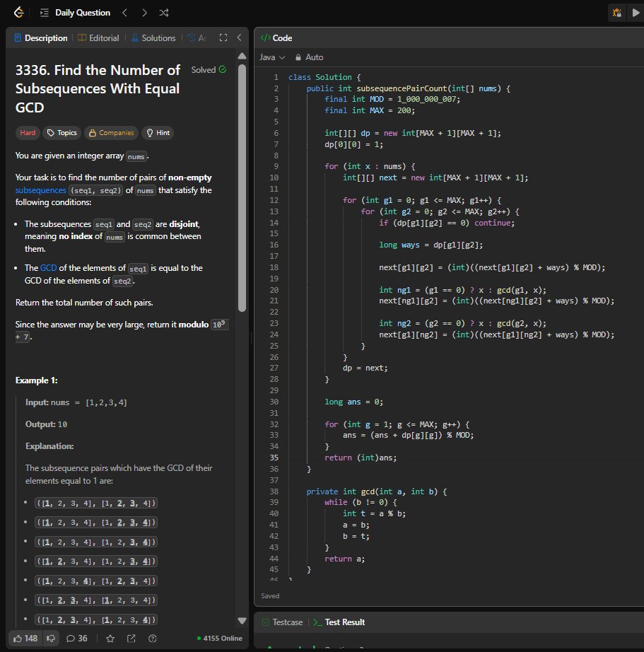Click the 'Example 1:' heading
This screenshot has width=644, height=652.
(37, 380)
